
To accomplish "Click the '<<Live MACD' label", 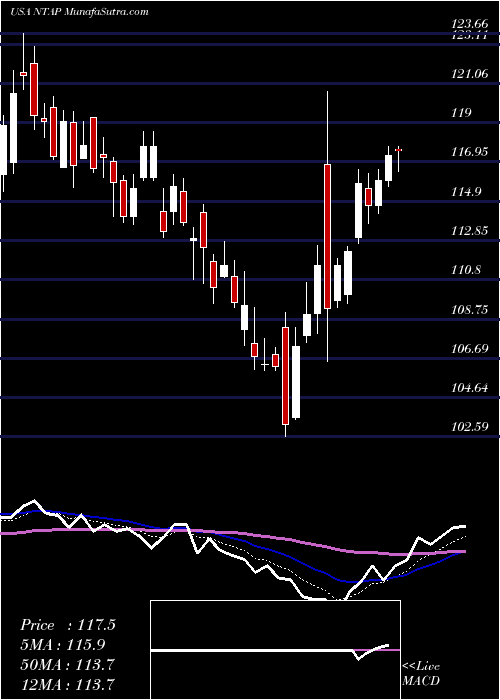I will pos(421,674).
